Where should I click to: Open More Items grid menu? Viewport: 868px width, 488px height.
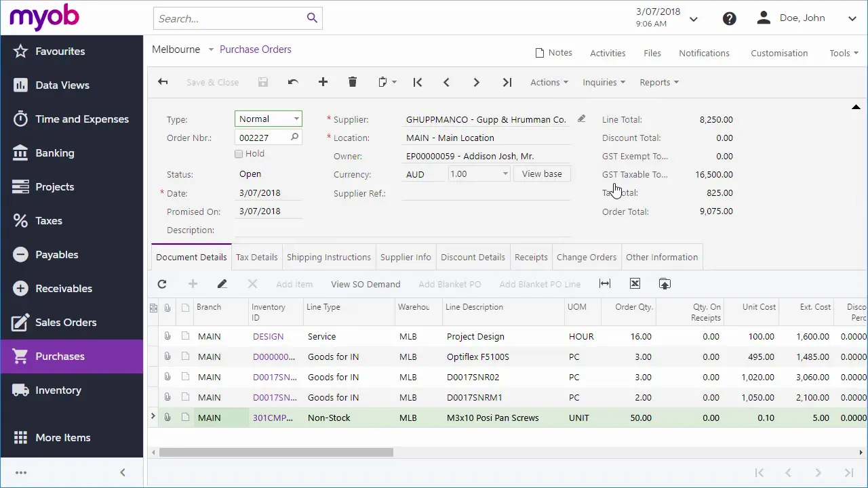click(72, 438)
